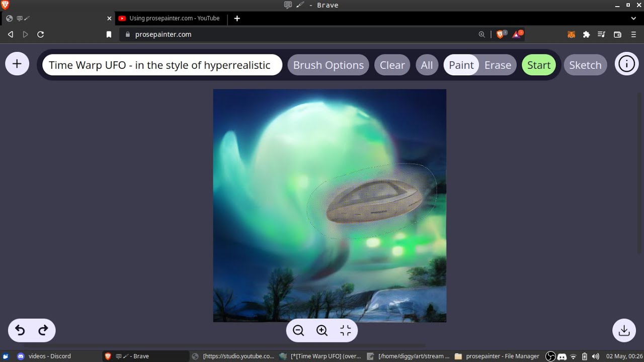Open the Brave Shields icon
Image resolution: width=644 pixels, height=362 pixels.
click(501, 34)
